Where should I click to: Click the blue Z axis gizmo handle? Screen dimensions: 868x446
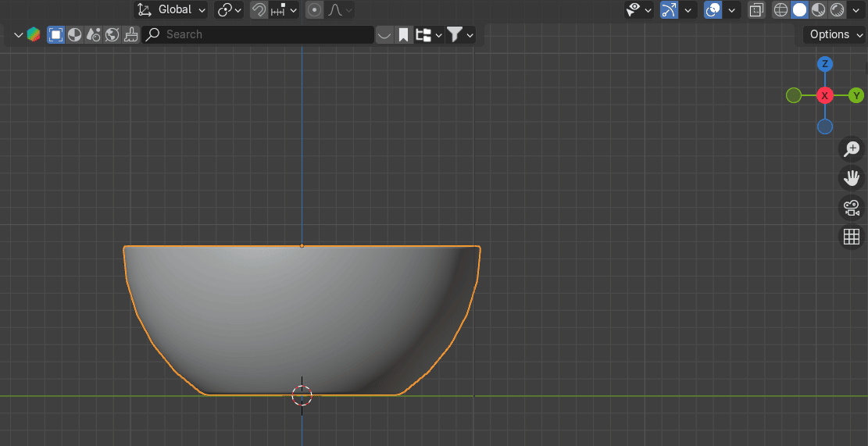pyautogui.click(x=825, y=64)
